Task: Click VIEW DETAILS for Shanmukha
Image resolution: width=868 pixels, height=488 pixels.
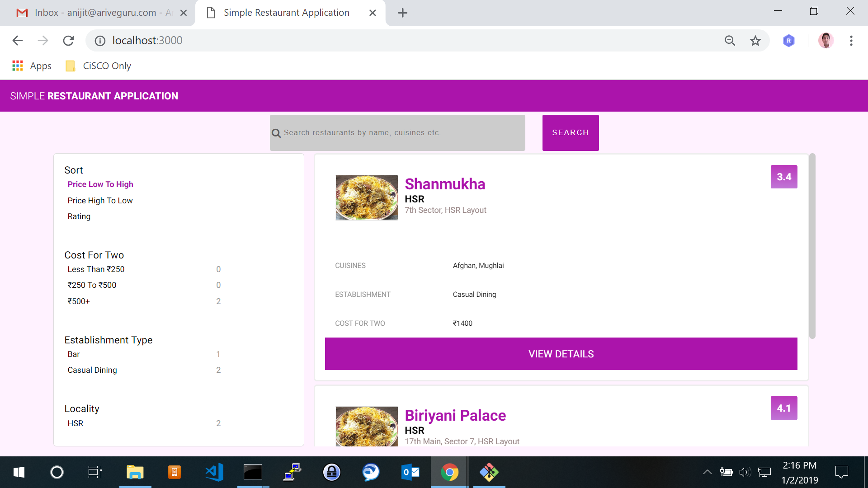Action: (561, 354)
